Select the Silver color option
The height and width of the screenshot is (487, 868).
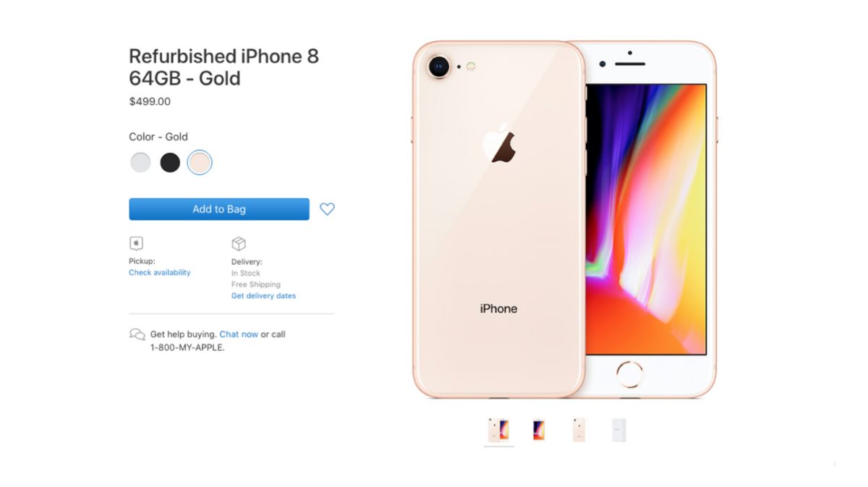coord(140,163)
